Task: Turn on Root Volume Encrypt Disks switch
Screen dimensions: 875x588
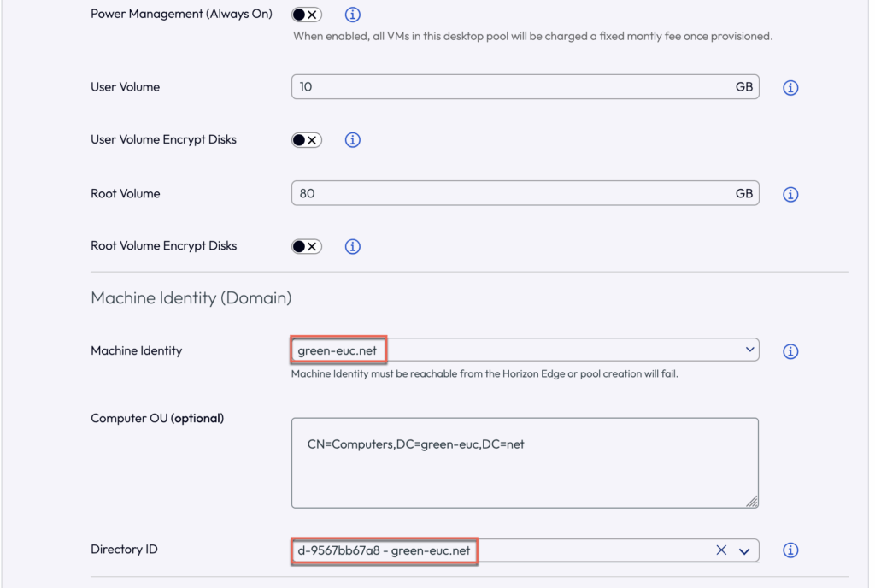Action: [x=307, y=246]
